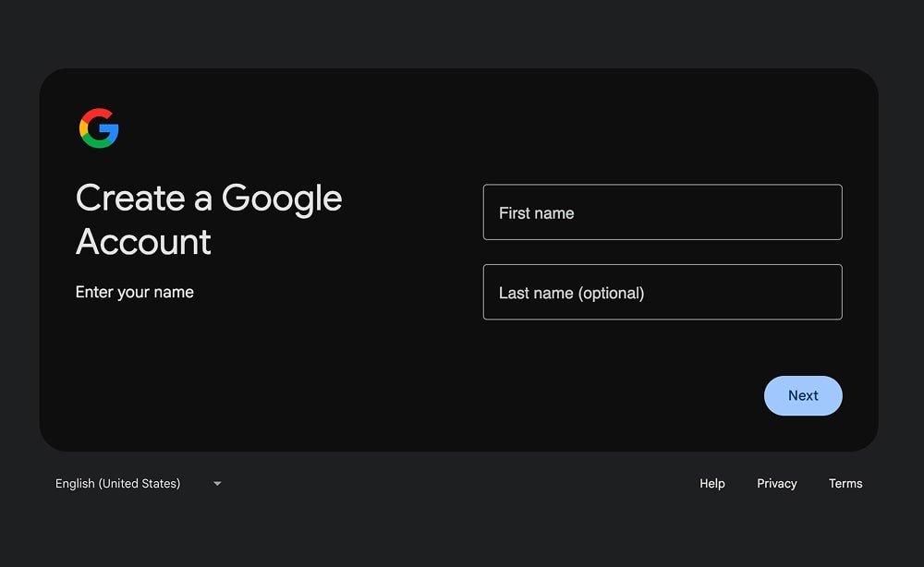Screen dimensions: 924x567
Task: Open the Terms page
Action: (x=845, y=483)
